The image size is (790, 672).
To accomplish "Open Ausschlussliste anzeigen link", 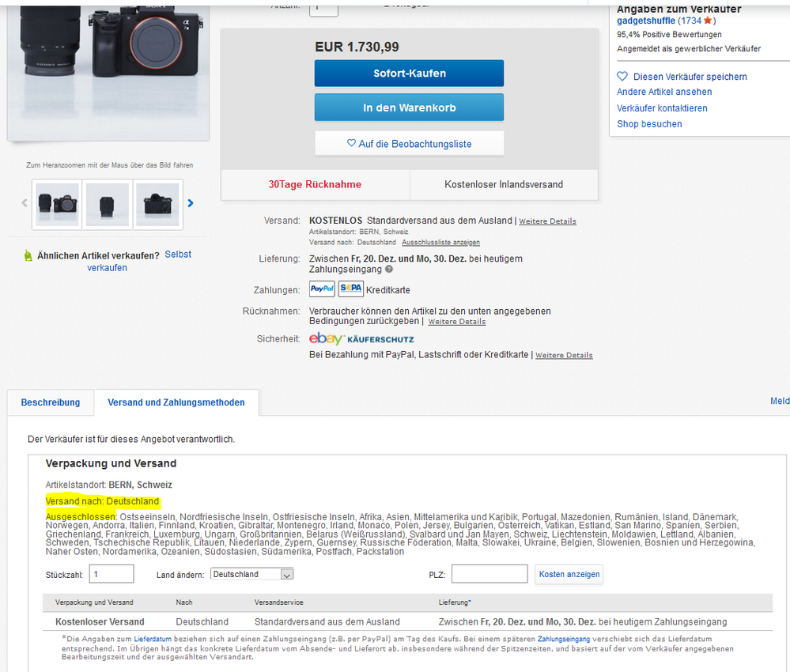I will point(440,242).
